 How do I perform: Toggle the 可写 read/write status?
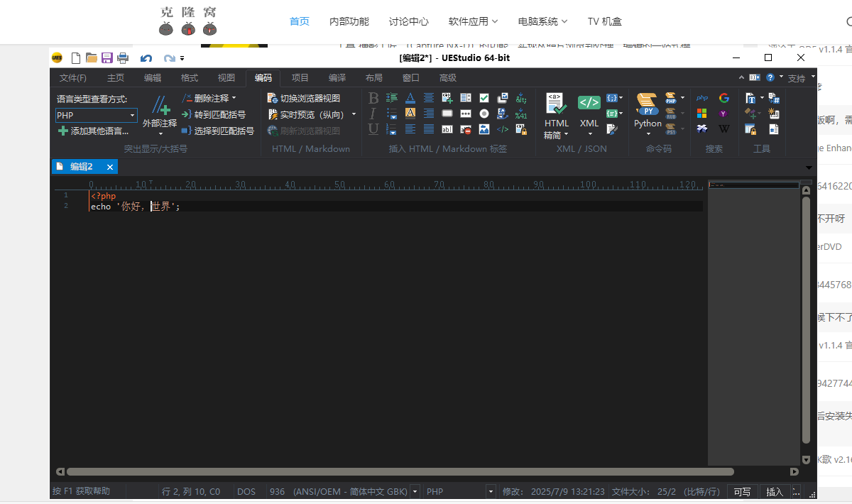coord(742,491)
